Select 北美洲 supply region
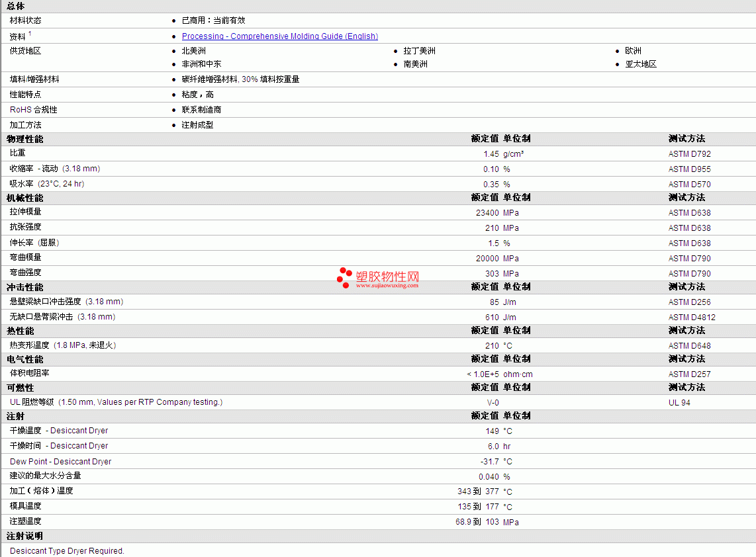 (x=194, y=50)
